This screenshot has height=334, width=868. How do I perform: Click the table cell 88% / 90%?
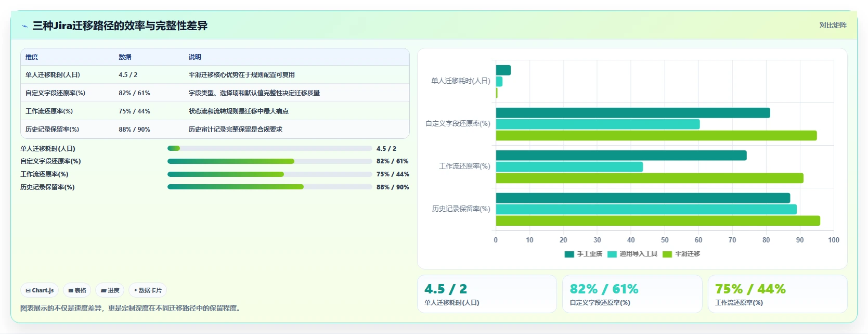pyautogui.click(x=134, y=130)
